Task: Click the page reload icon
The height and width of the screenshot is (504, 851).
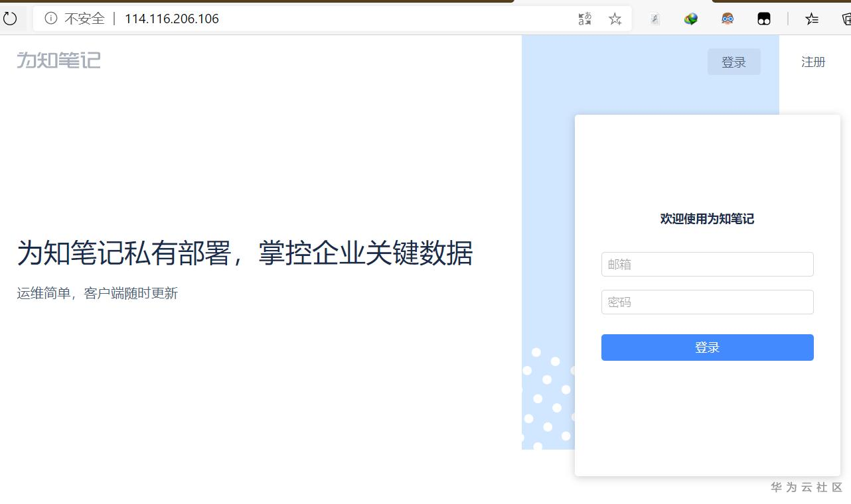Action: (x=10, y=19)
